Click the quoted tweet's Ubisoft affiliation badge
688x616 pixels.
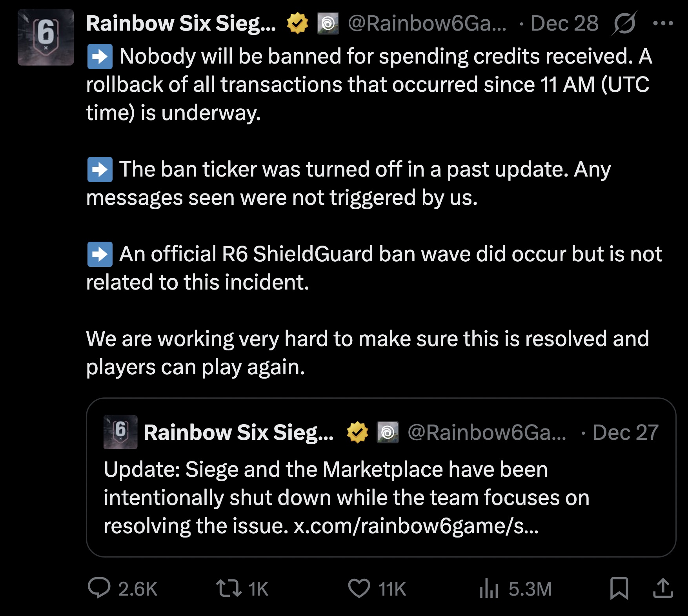click(388, 432)
